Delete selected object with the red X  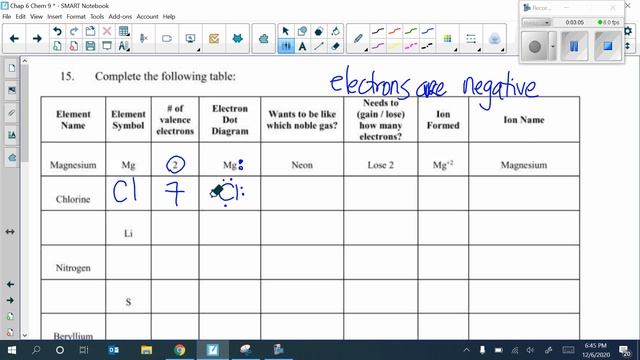(x=107, y=31)
